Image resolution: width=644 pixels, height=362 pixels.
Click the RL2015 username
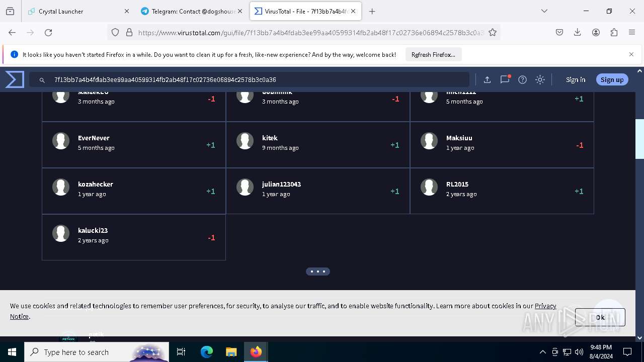click(x=457, y=184)
